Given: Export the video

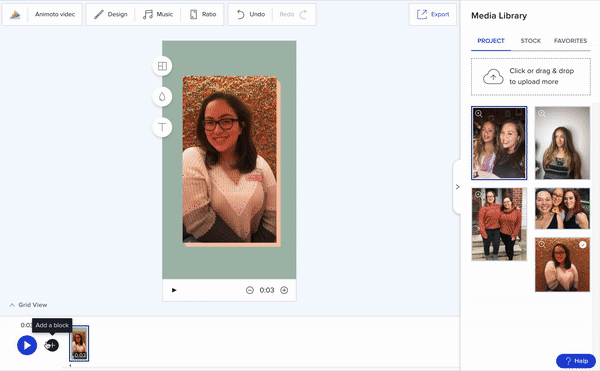Looking at the screenshot, I should (432, 15).
